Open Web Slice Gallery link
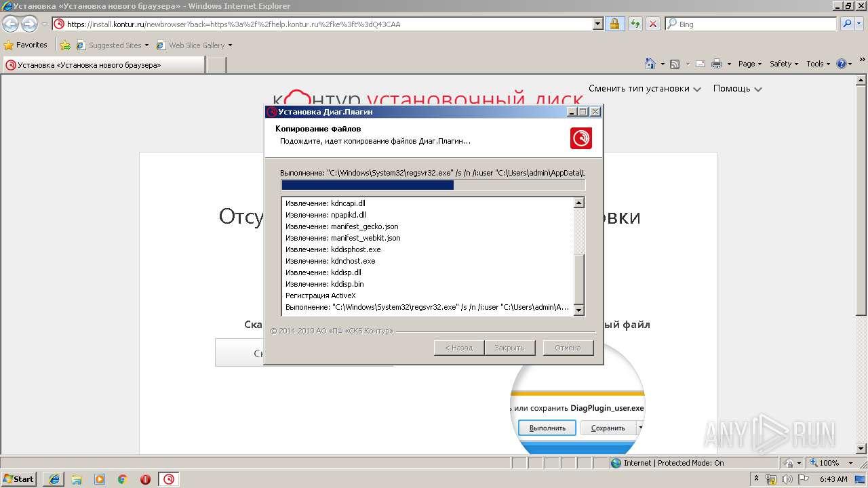This screenshot has width=868, height=488. click(195, 45)
